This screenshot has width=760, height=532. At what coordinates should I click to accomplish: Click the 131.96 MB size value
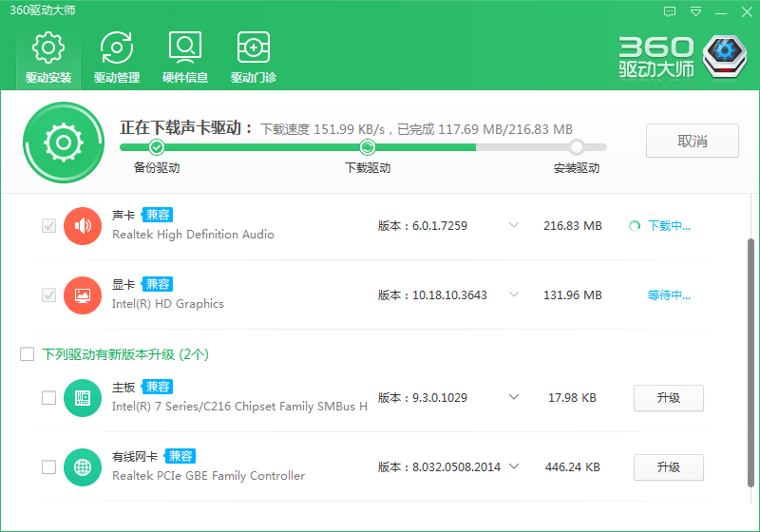click(573, 295)
